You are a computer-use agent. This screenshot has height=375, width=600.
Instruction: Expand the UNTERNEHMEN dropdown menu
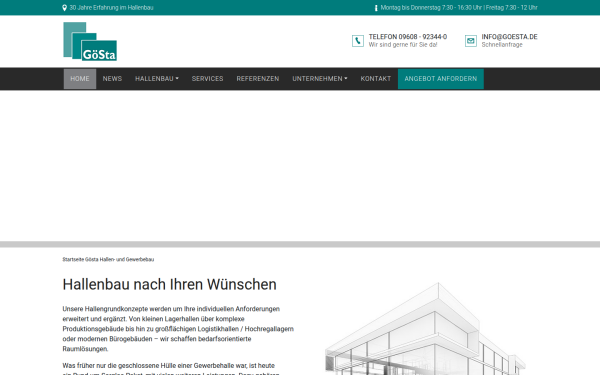(x=320, y=79)
